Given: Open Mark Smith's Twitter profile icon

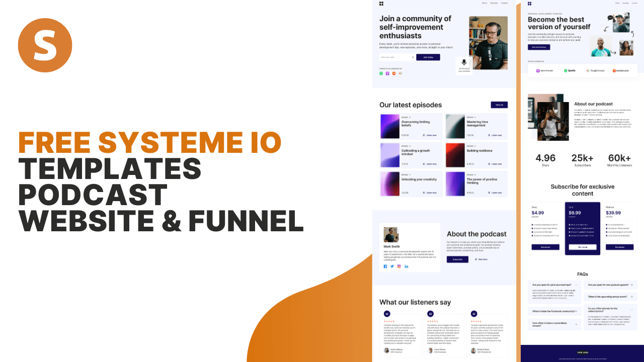Looking at the screenshot, I should coord(392,266).
